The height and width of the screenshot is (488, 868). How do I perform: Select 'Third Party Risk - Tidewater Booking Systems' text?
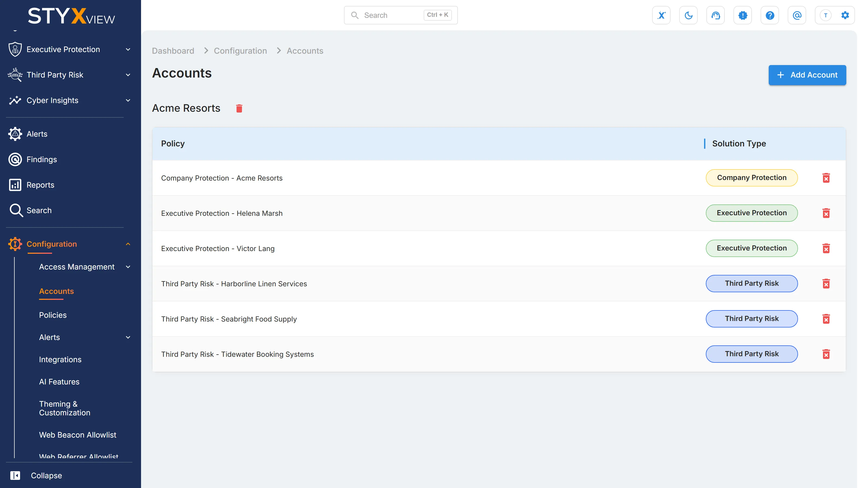coord(237,354)
